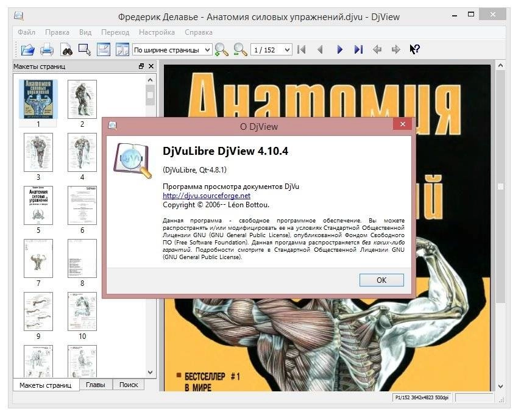Viewport: 521px width, 420px height.
Task: Select page 10 thumbnail
Action: coord(82,311)
